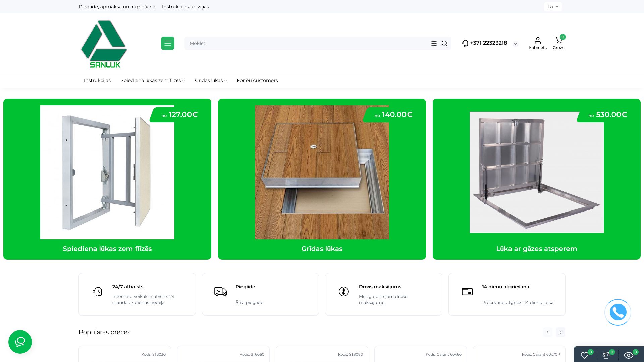644x362 pixels.
Task: Open the product comparison scales icon
Action: [x=606, y=355]
